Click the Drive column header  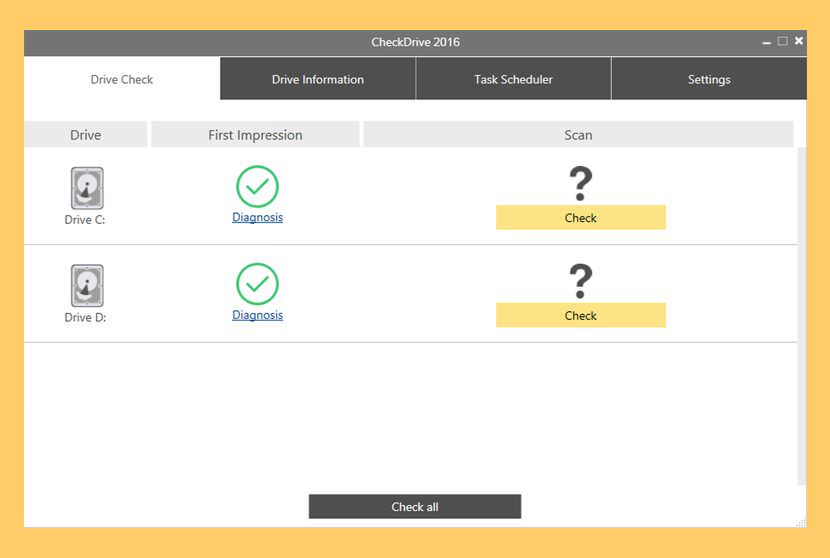tap(86, 134)
